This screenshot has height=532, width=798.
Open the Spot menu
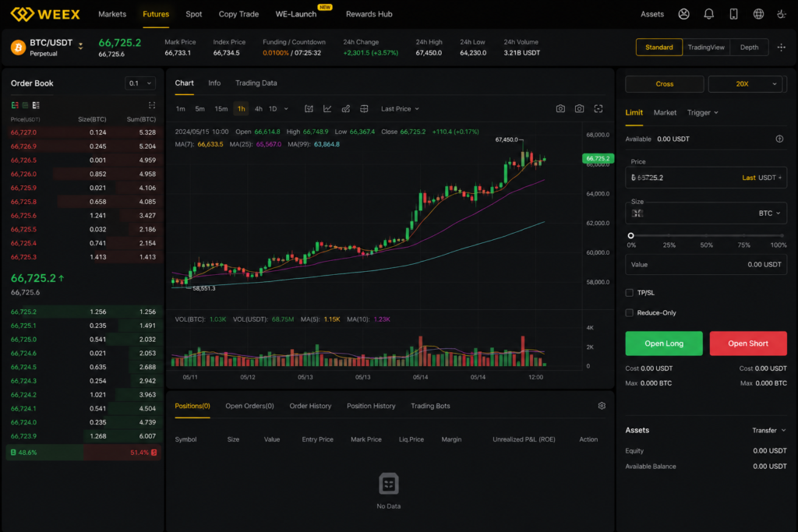[194, 14]
